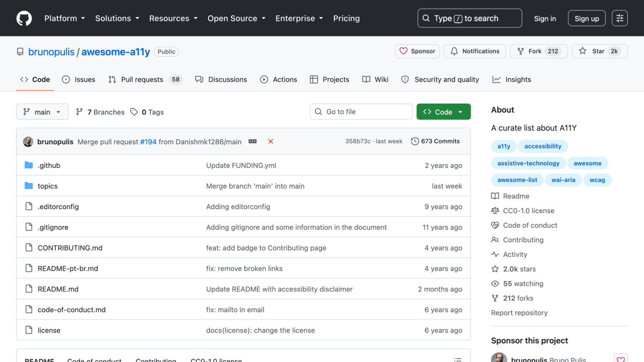This screenshot has width=644, height=362.
Task: Click the accessibility topic tag
Action: 543,146
